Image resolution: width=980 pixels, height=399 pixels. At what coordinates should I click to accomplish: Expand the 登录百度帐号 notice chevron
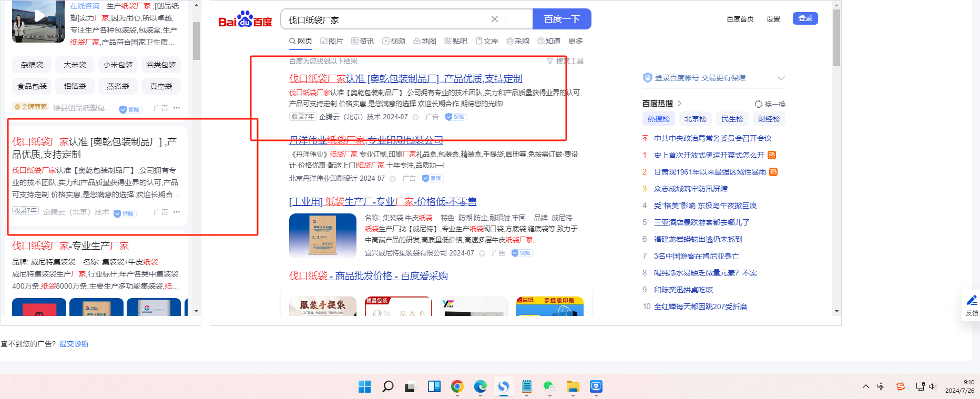(x=781, y=78)
